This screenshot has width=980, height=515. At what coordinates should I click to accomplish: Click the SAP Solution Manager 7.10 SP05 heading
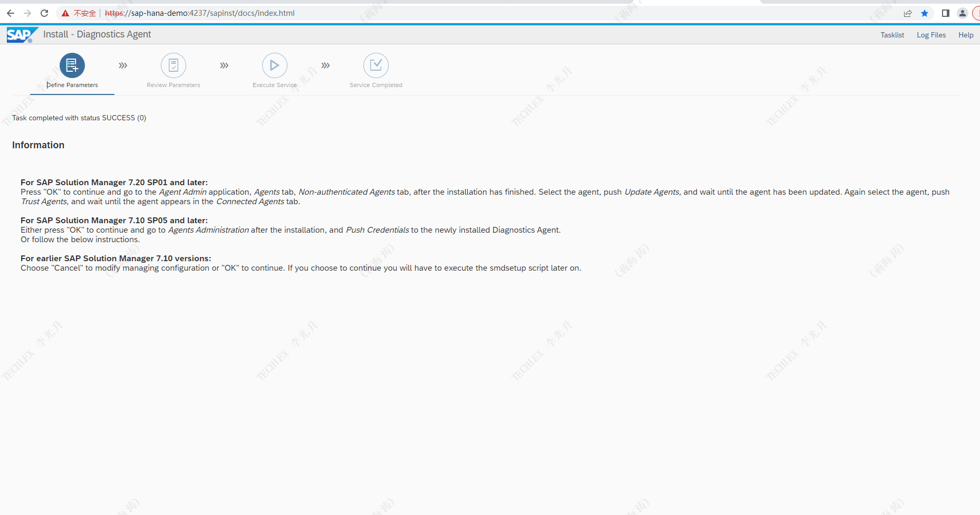tap(114, 221)
